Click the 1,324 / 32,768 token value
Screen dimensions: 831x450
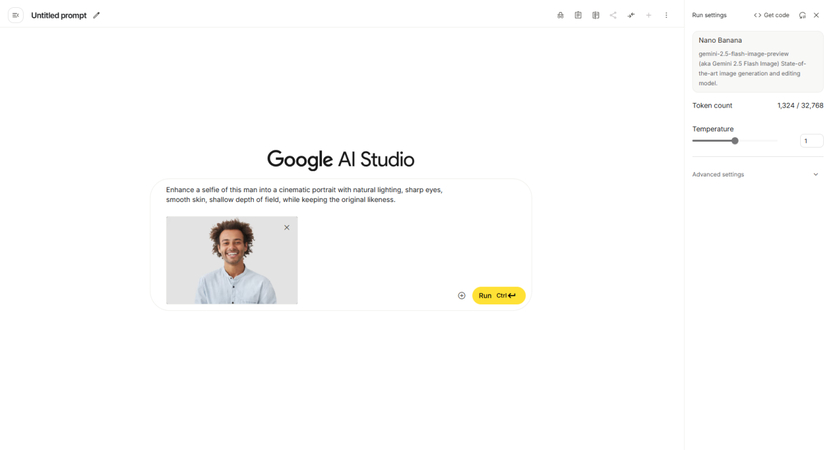[800, 105]
